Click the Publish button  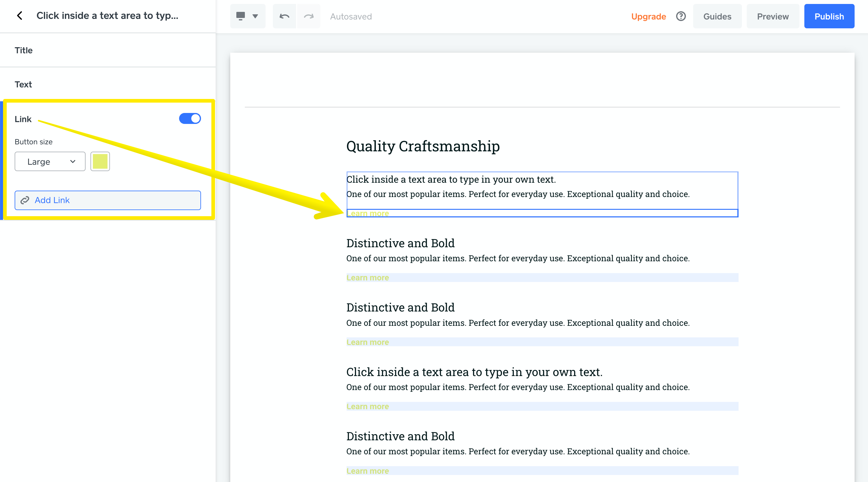[x=829, y=16]
